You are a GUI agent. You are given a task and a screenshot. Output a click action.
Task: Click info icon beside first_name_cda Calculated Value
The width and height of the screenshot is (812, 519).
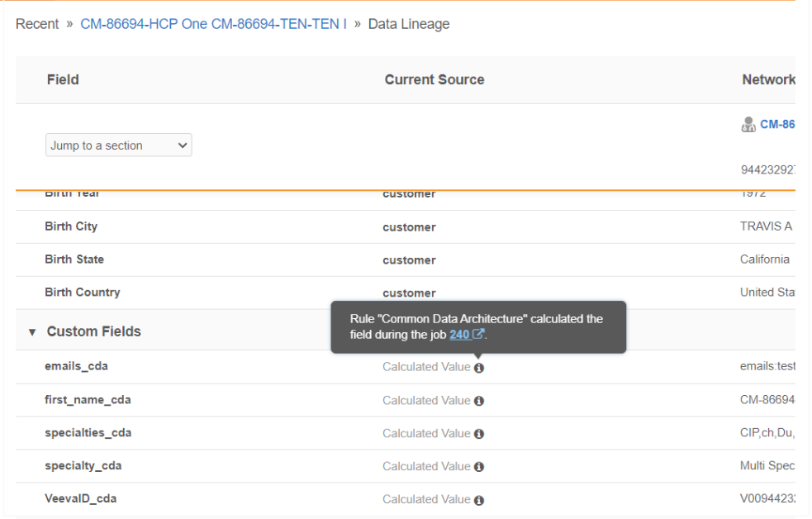(x=479, y=401)
